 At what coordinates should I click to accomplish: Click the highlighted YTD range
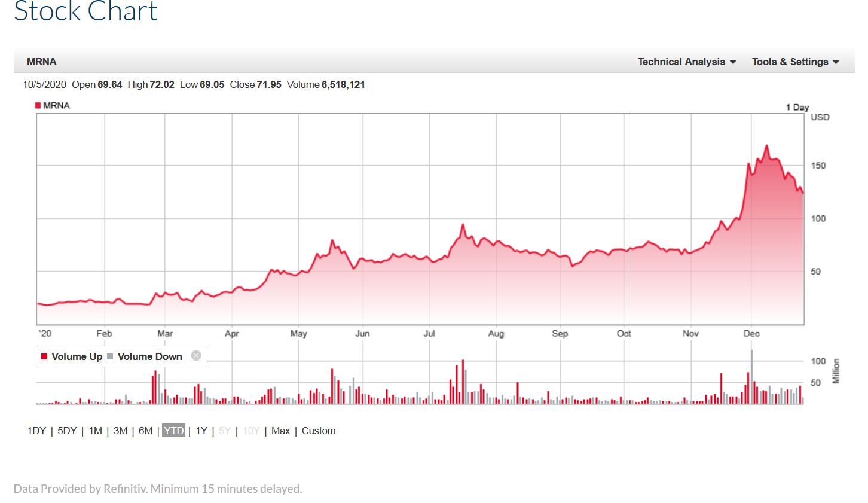pos(173,431)
